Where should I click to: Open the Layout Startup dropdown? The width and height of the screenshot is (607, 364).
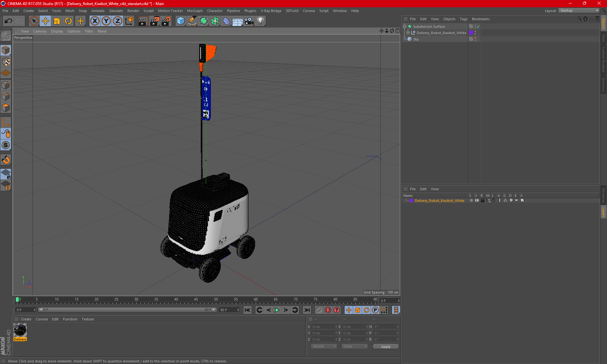[579, 10]
